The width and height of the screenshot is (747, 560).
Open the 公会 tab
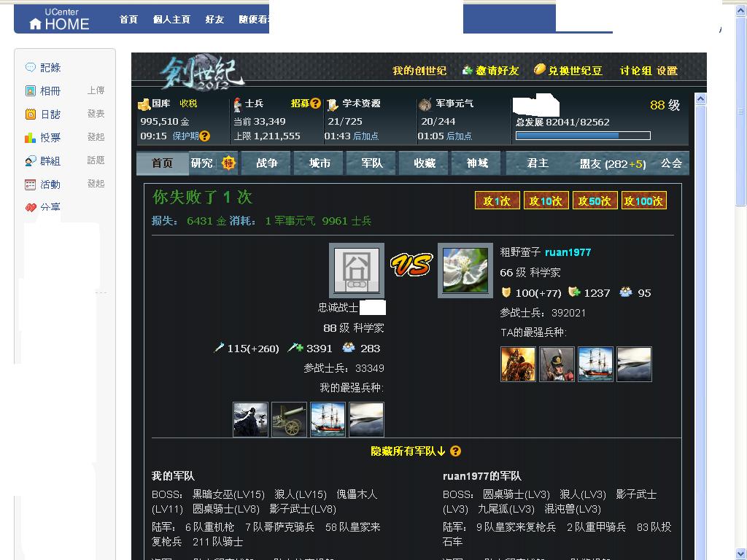(x=671, y=163)
